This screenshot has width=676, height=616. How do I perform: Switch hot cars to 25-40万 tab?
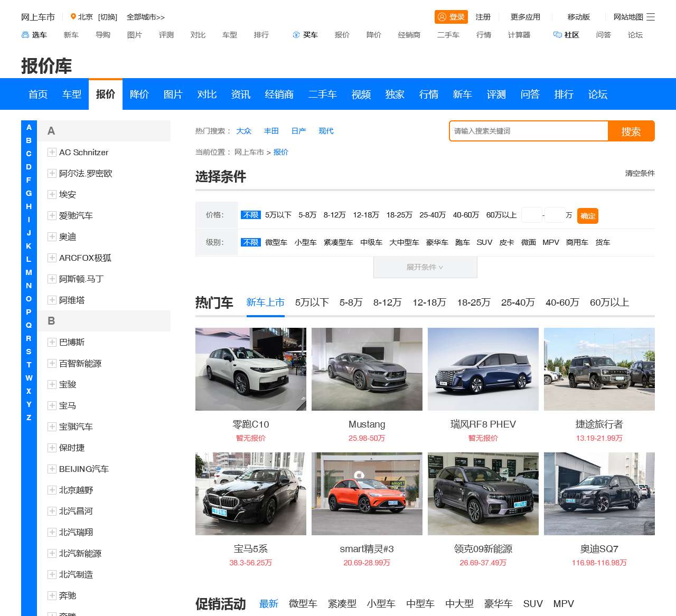tap(518, 302)
